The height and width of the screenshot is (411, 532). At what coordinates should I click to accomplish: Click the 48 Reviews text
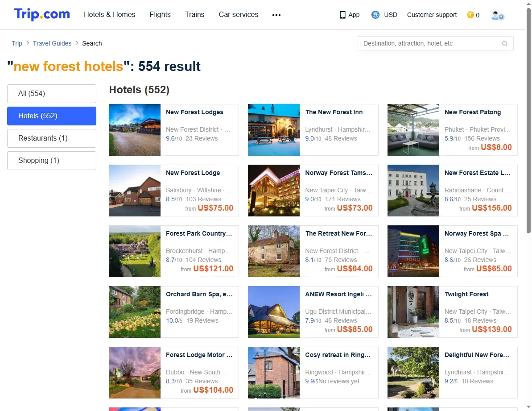tap(341, 138)
